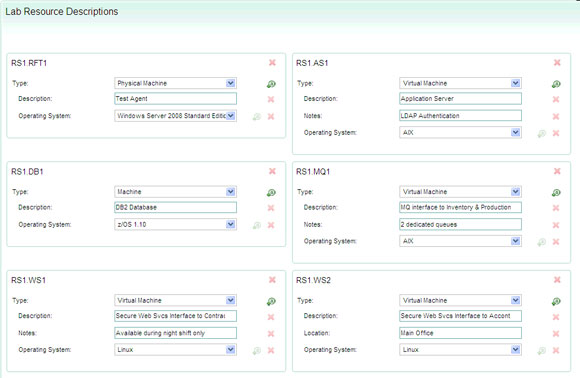This screenshot has height=378, width=580.
Task: Delete RS1.MQ1 Operating System AIX row
Action: pyautogui.click(x=556, y=242)
